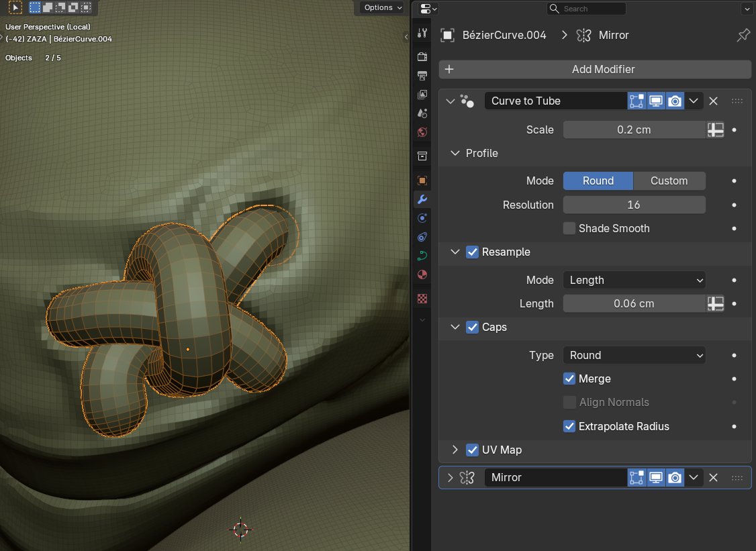Click the Resolution value field
Viewport: 756px width, 551px height.
coord(634,205)
